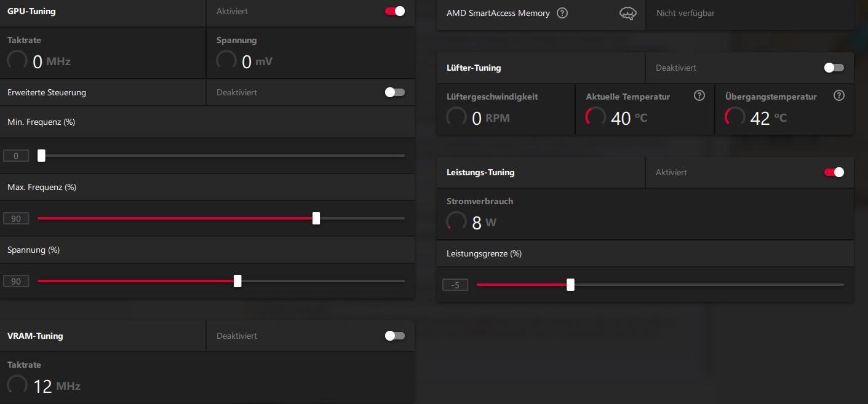Click the Leistungsgrenze value field showing -5

point(455,285)
